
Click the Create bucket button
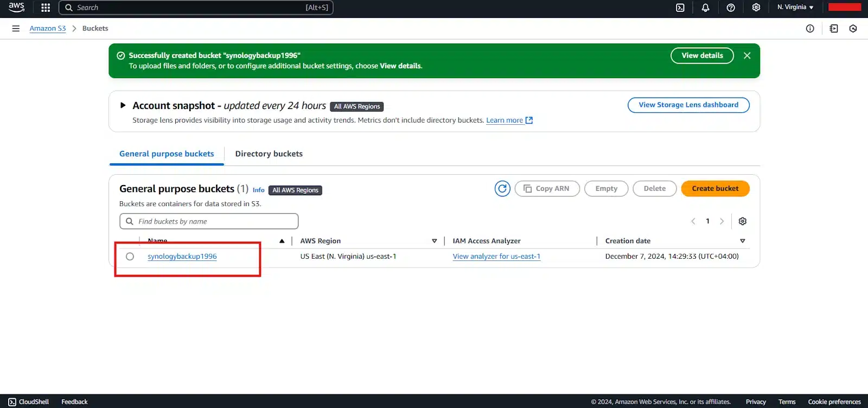(714, 189)
